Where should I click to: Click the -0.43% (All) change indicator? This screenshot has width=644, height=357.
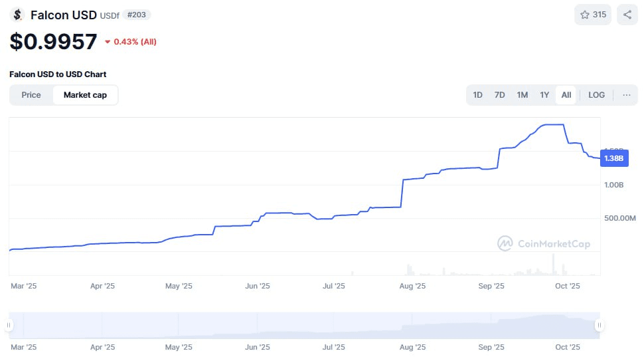click(131, 42)
